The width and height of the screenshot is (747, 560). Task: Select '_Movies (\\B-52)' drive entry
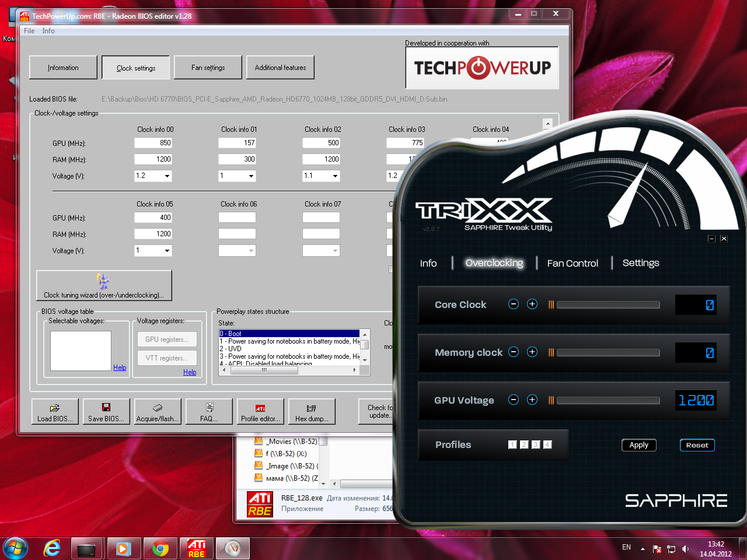[x=287, y=442]
